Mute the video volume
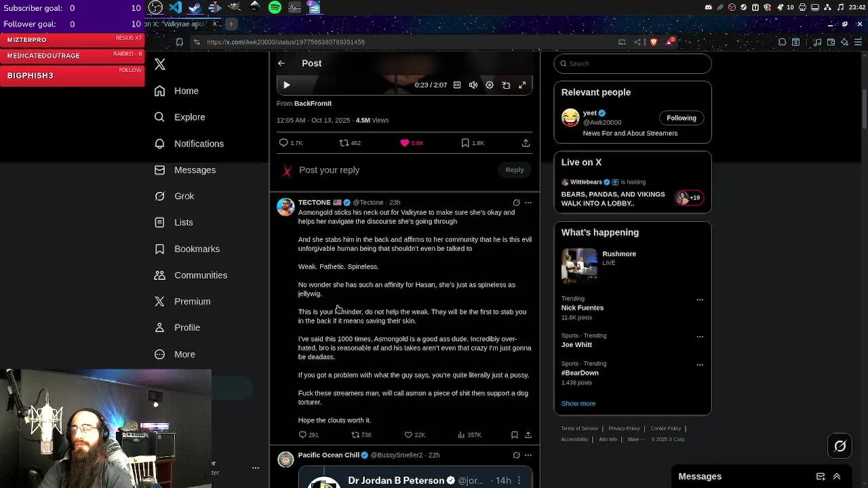The width and height of the screenshot is (868, 488). coord(473,85)
